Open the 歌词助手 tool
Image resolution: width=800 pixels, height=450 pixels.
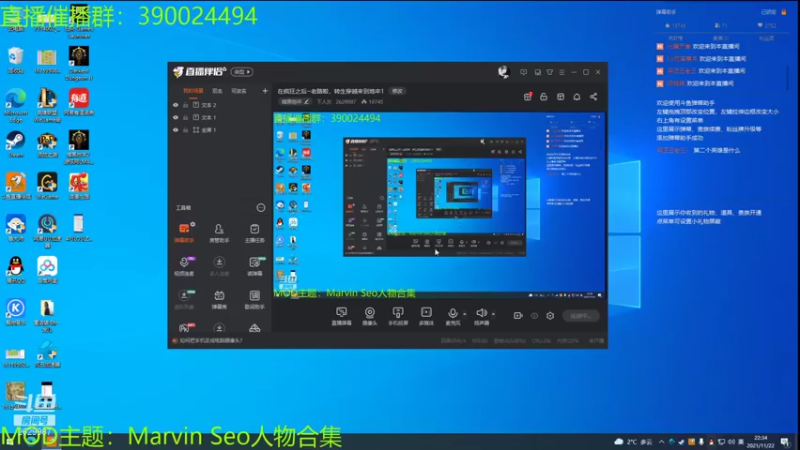(x=254, y=299)
